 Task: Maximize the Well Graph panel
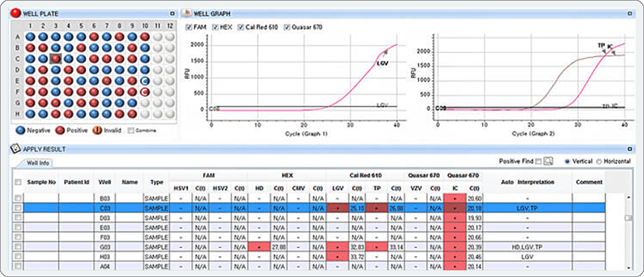click(630, 13)
